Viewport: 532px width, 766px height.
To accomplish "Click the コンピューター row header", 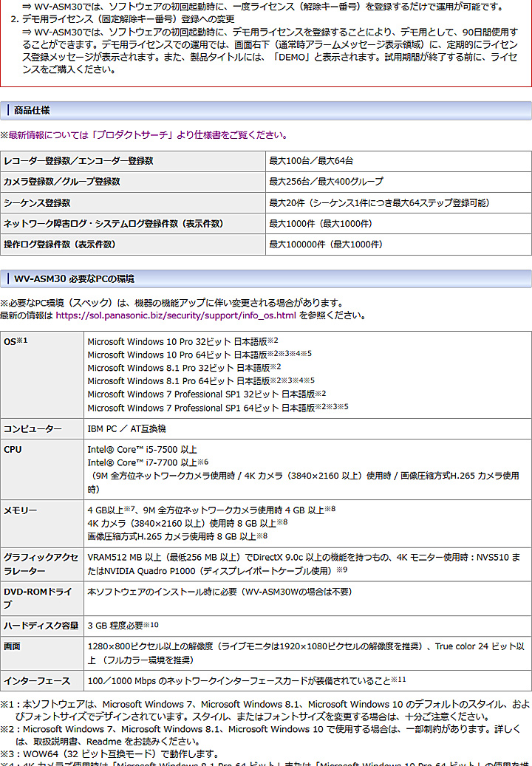I will (42, 429).
